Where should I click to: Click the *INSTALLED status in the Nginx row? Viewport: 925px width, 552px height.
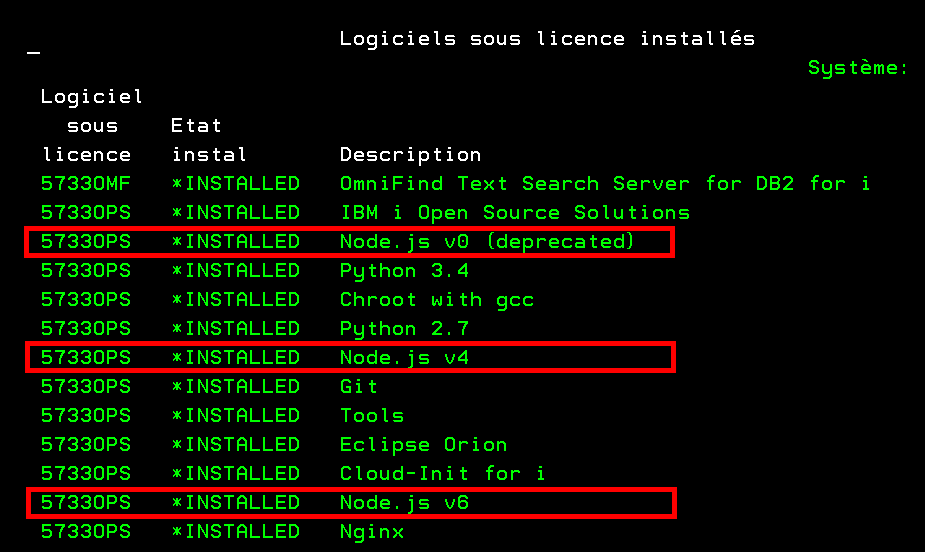click(x=235, y=532)
